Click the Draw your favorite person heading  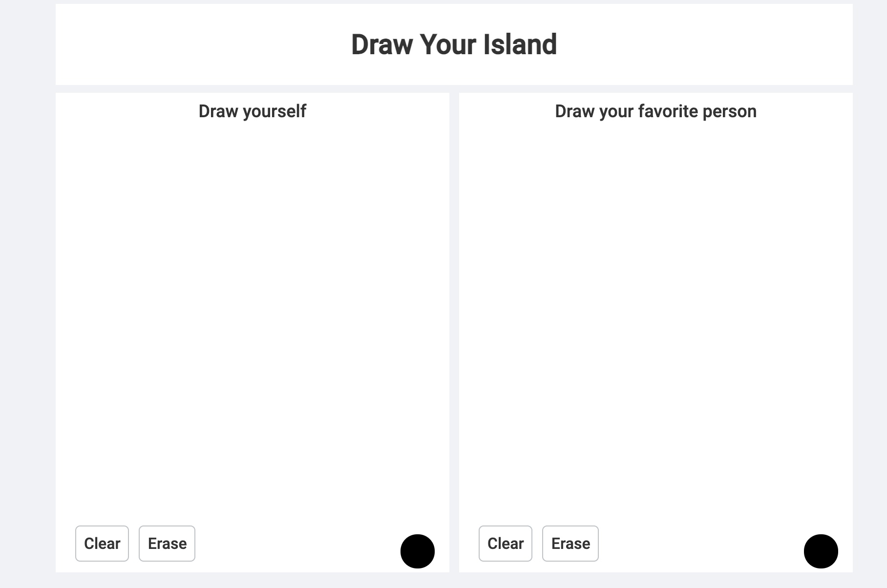point(656,111)
